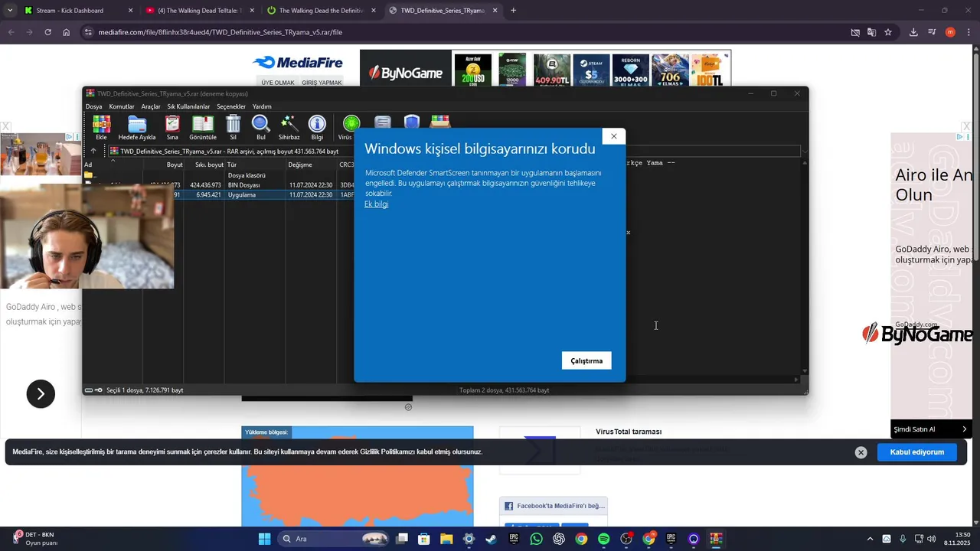Open File Explorer from the taskbar

(446, 539)
